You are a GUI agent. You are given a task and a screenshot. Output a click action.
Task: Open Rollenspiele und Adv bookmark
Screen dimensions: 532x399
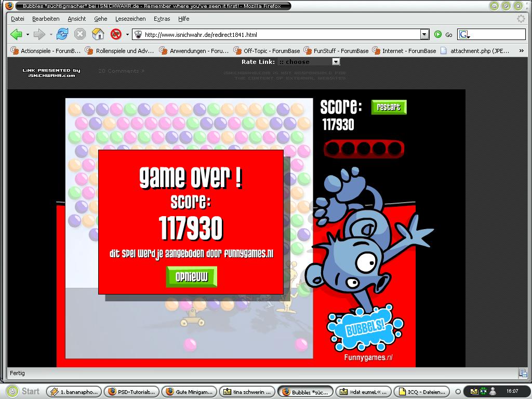coord(119,51)
